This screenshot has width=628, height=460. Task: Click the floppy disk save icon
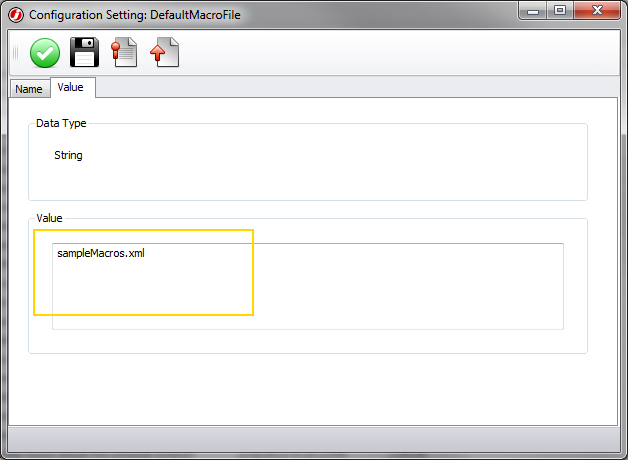[x=85, y=52]
